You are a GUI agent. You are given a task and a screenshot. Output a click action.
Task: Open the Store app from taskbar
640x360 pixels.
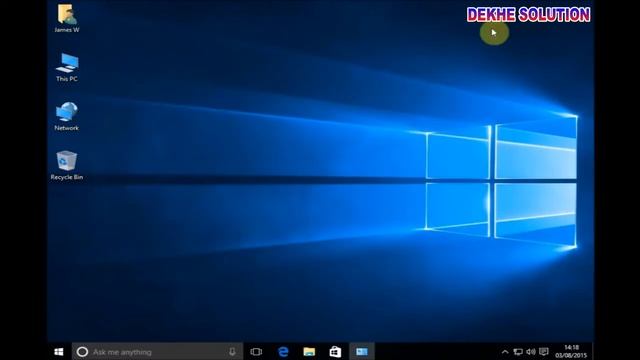335,351
